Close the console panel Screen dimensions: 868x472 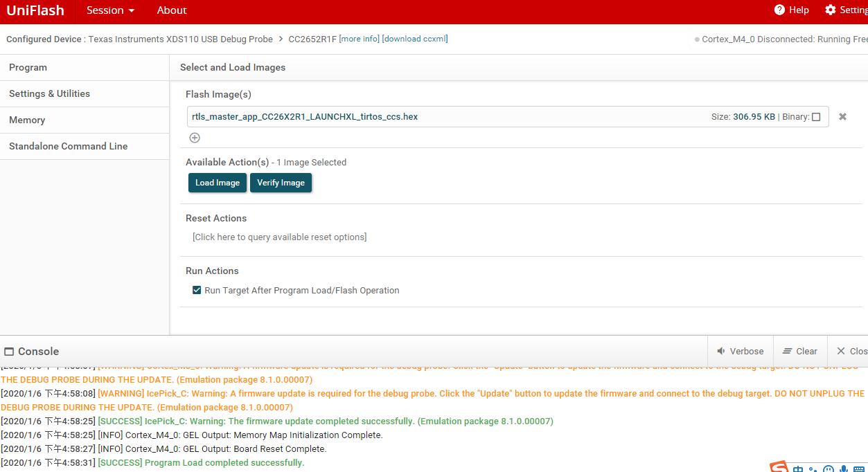851,352
